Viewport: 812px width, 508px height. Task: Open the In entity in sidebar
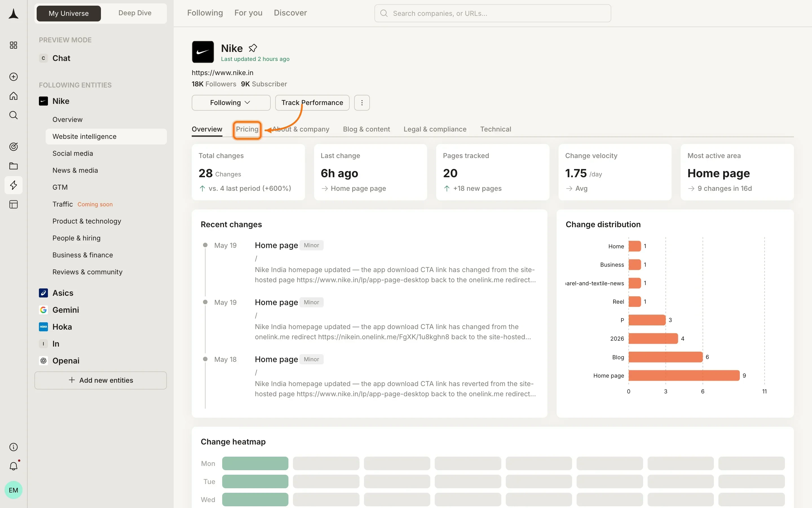tap(56, 344)
